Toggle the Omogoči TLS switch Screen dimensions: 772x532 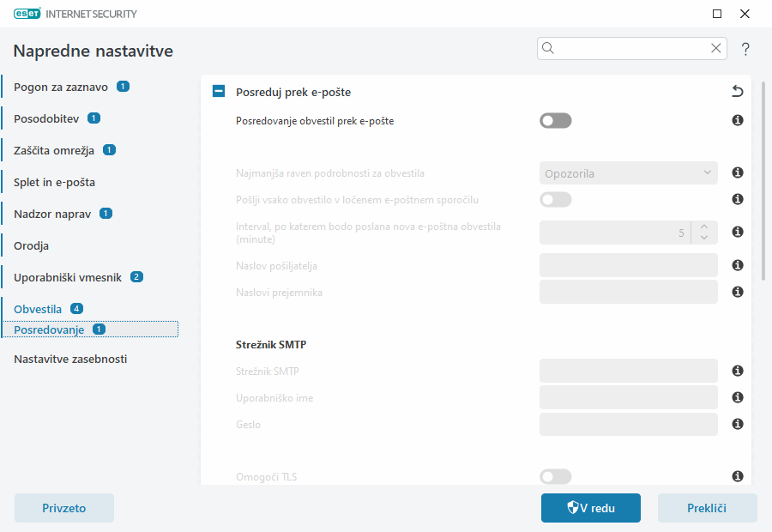pos(555,476)
